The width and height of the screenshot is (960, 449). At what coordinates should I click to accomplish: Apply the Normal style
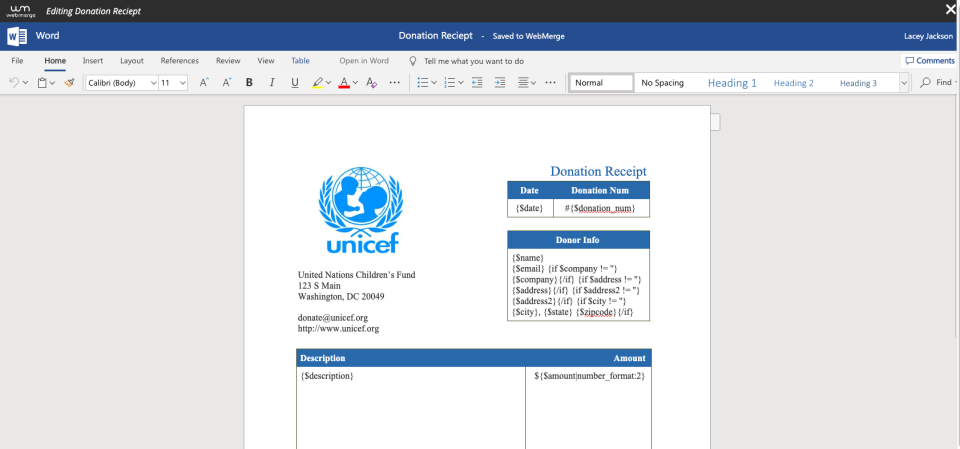point(601,83)
